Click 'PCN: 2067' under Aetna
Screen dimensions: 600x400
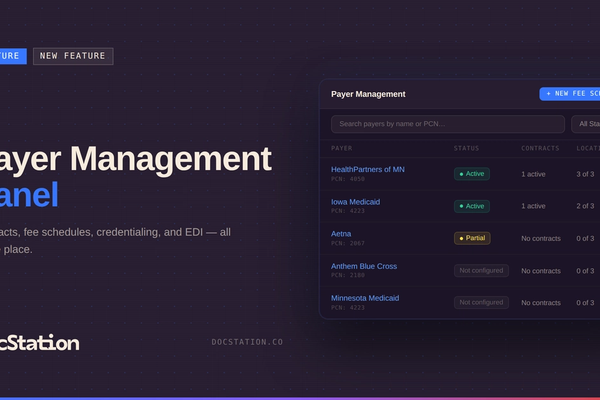tap(348, 243)
